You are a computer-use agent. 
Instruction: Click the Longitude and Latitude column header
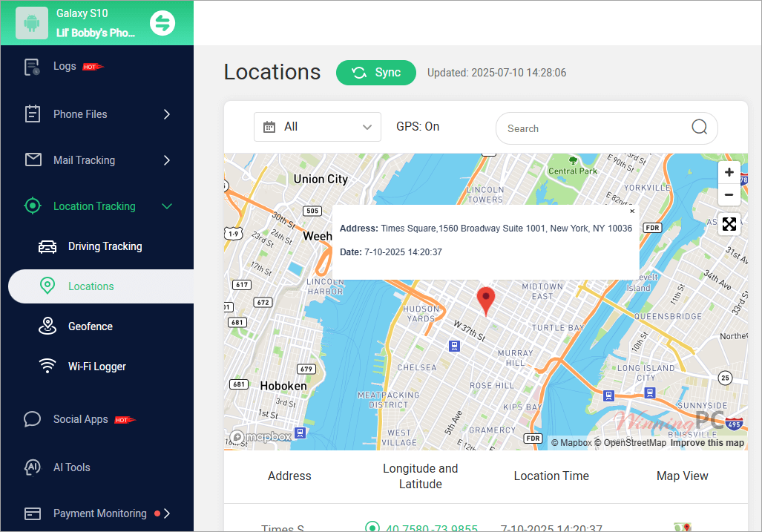[421, 476]
